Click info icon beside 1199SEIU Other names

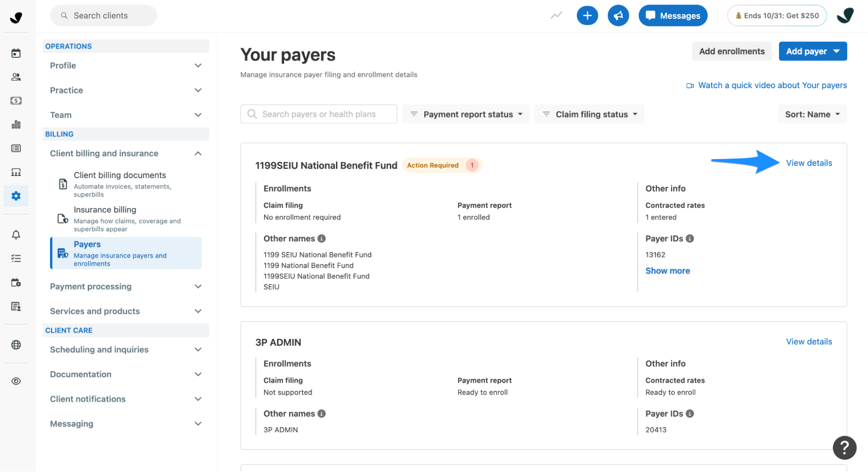pos(321,239)
